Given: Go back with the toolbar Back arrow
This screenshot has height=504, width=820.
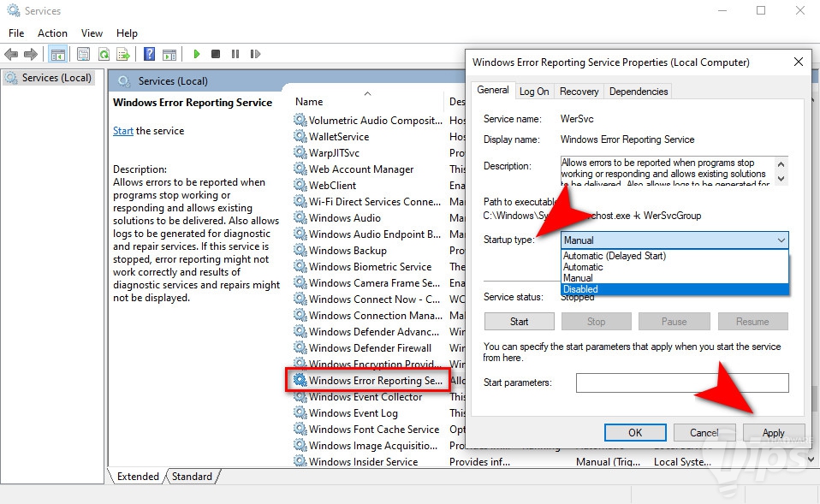Looking at the screenshot, I should [11, 54].
